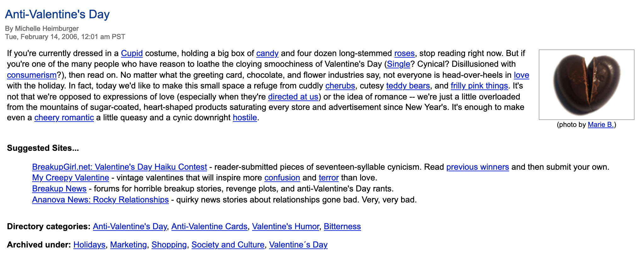Click photographer Marie B. credit link

tap(601, 125)
